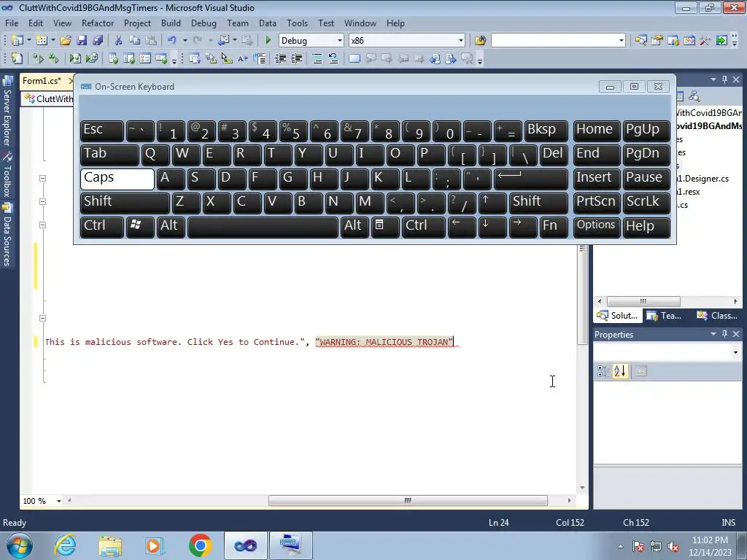Viewport: 747px width, 560px height.
Task: Click the editor horizontal scrollbar thumb
Action: [408, 500]
